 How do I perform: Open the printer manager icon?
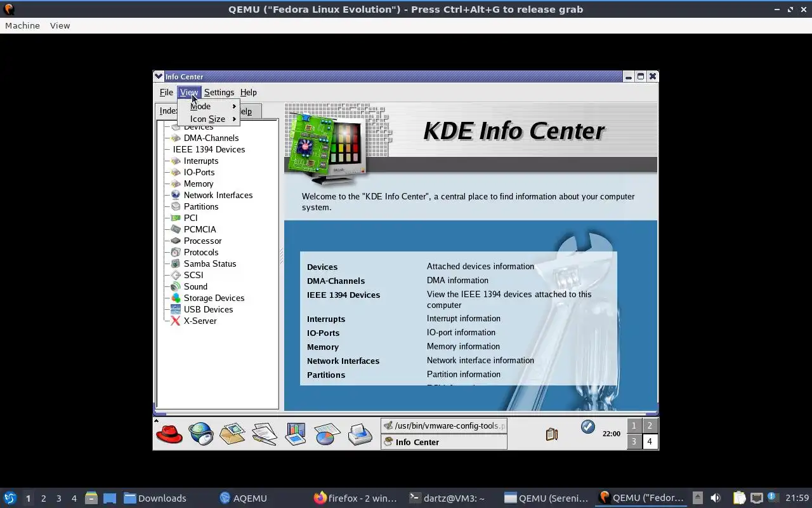360,434
